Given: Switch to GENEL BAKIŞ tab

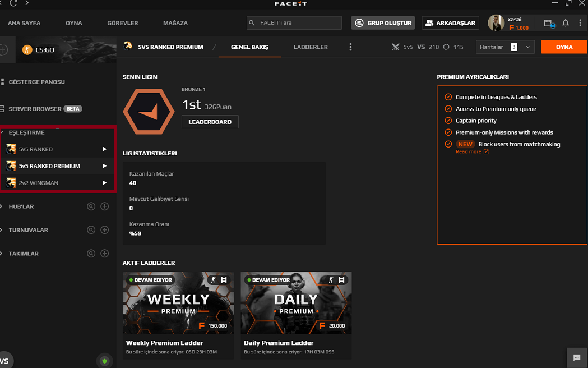Looking at the screenshot, I should coord(250,47).
